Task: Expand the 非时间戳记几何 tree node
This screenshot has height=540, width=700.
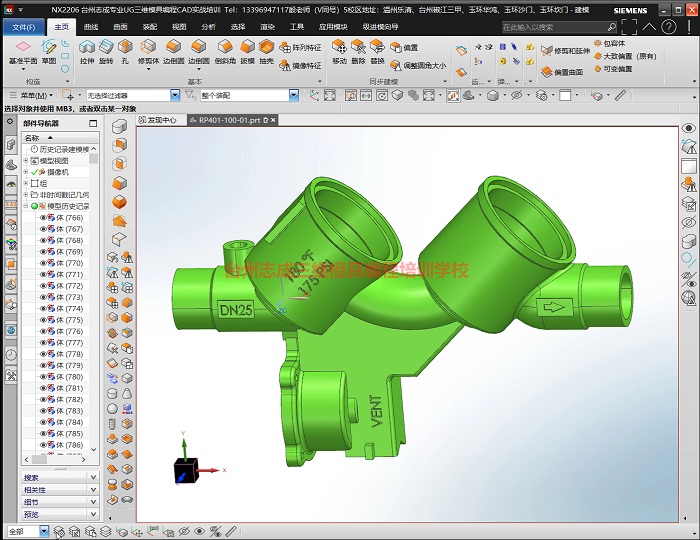Action: [x=26, y=195]
